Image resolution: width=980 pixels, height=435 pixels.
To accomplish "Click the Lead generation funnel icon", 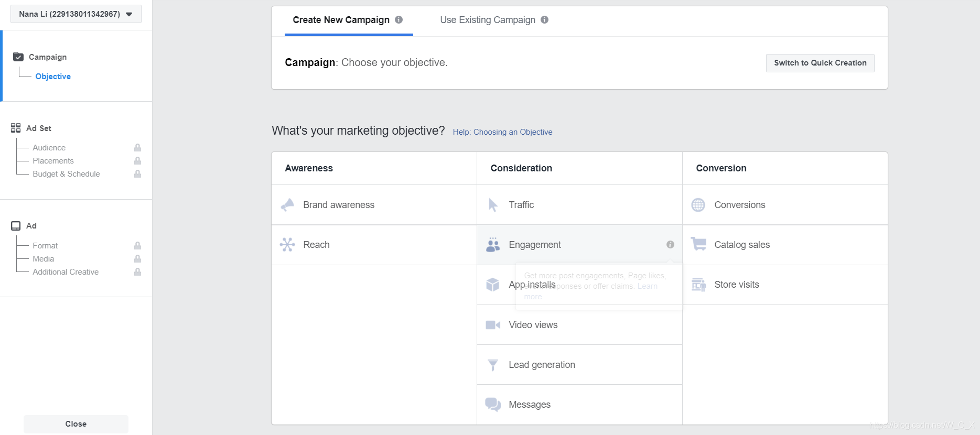I will point(493,365).
